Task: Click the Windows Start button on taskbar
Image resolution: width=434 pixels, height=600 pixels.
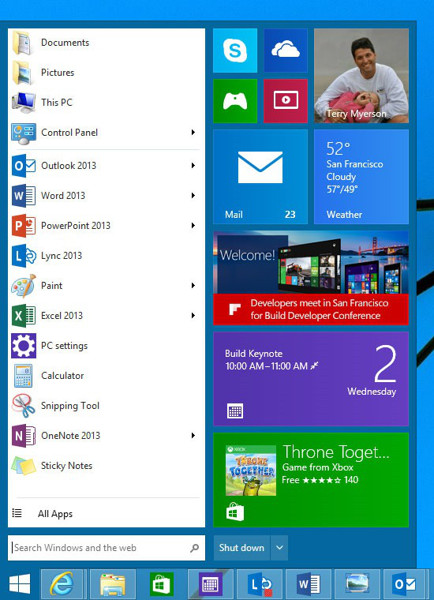Action: point(20,584)
